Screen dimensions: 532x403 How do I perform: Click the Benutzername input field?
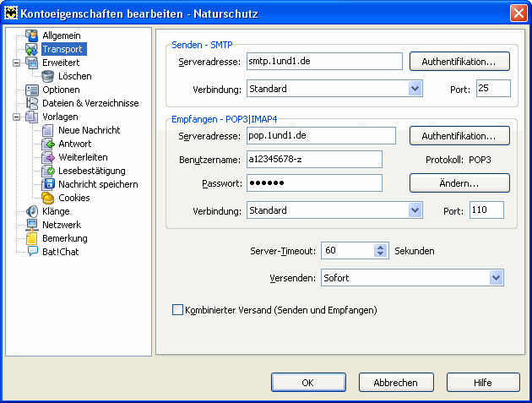[314, 159]
